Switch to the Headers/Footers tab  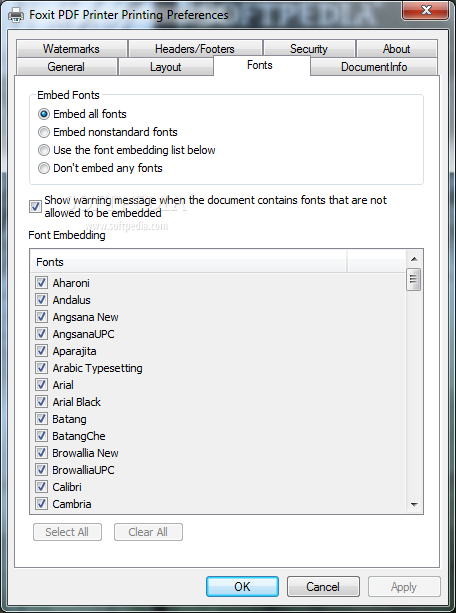click(195, 49)
